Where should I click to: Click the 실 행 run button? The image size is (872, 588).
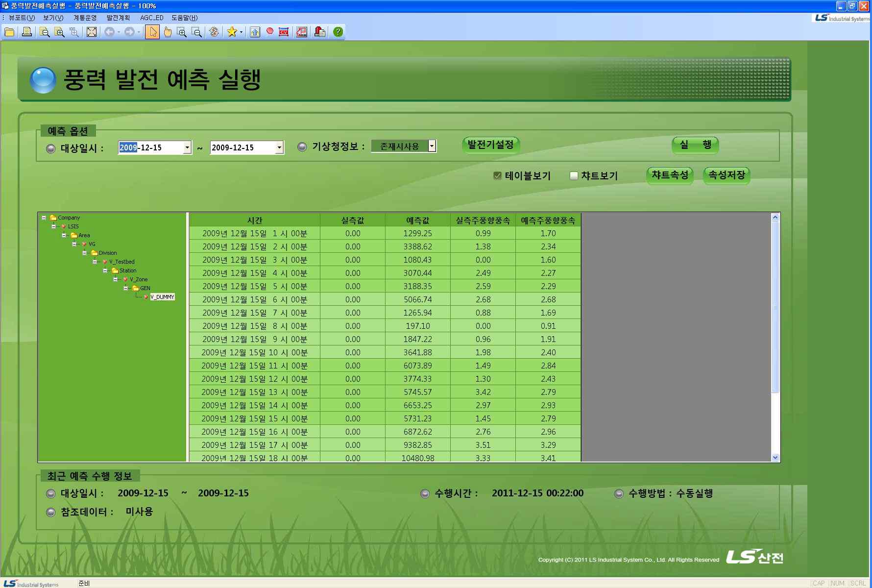(x=695, y=145)
